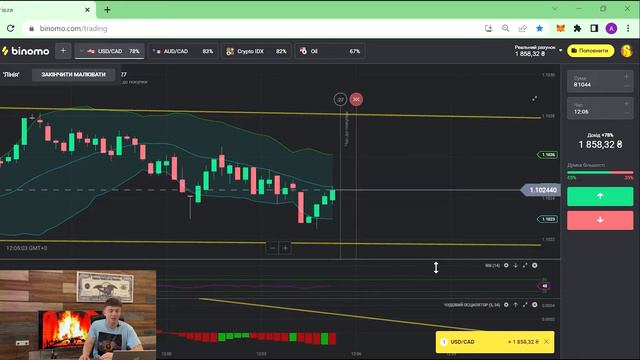Select the 'Лінія' line drawing label

(11, 75)
